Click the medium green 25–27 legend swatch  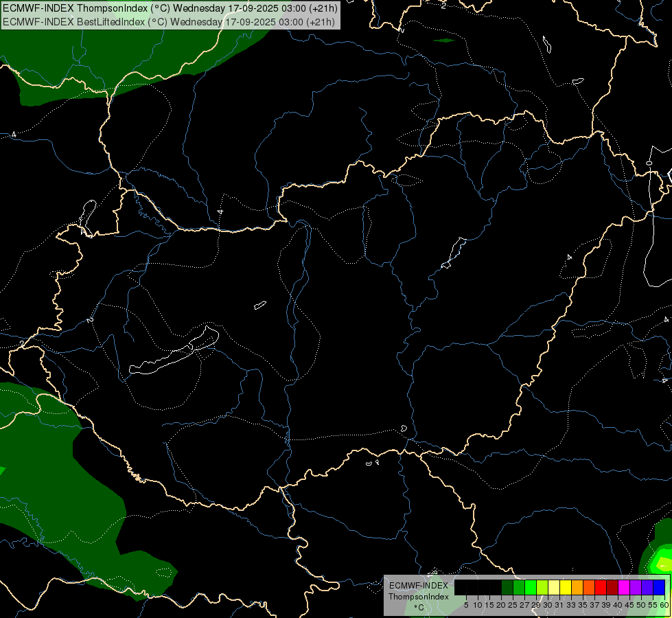(519, 587)
